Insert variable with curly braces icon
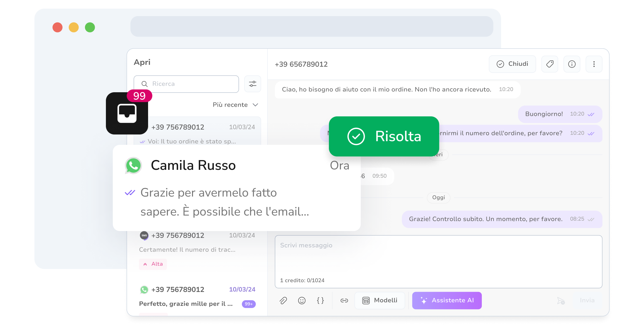The height and width of the screenshot is (325, 644). (320, 301)
